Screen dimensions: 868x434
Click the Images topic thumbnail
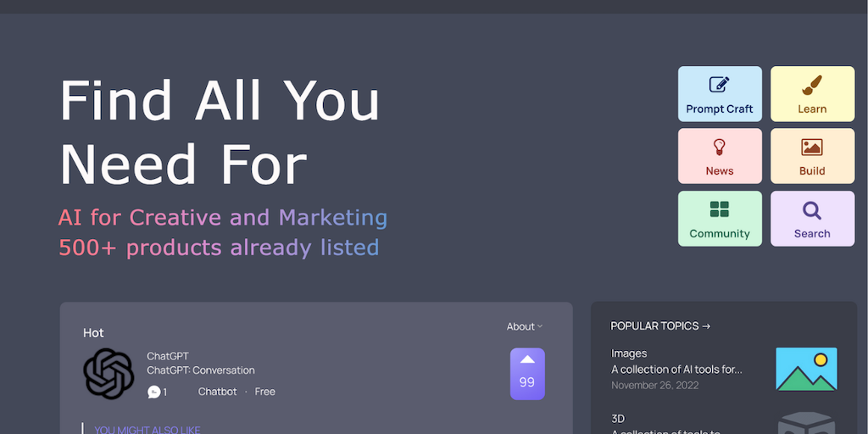806,369
